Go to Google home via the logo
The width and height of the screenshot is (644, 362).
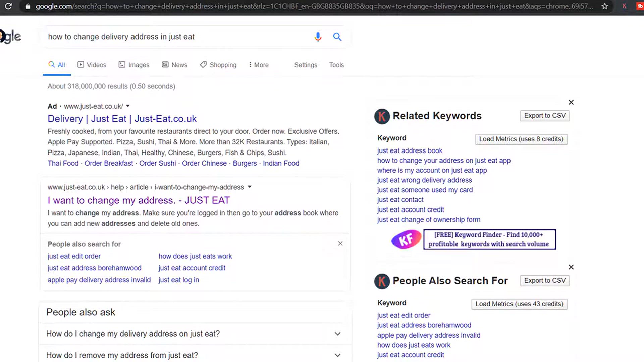pyautogui.click(x=11, y=36)
